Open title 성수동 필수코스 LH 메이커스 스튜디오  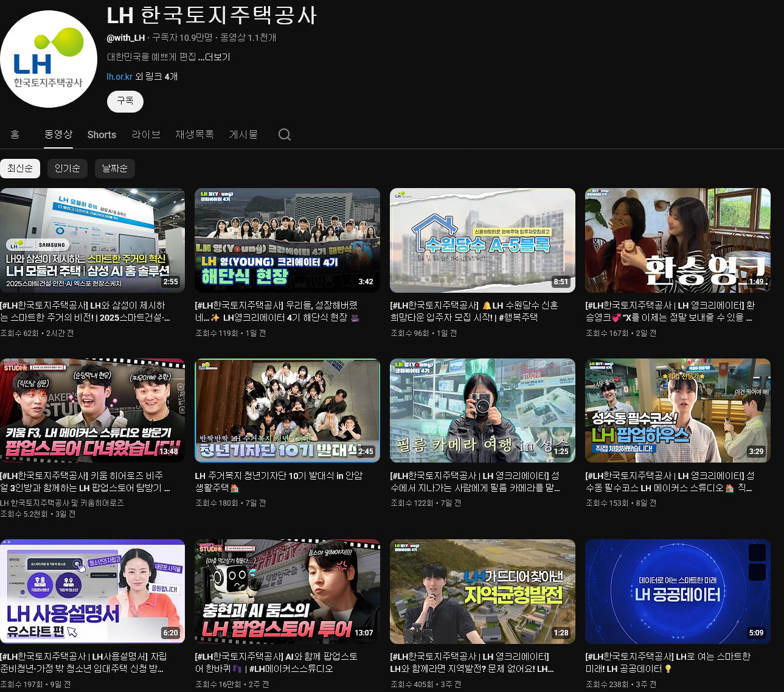[x=670, y=481]
